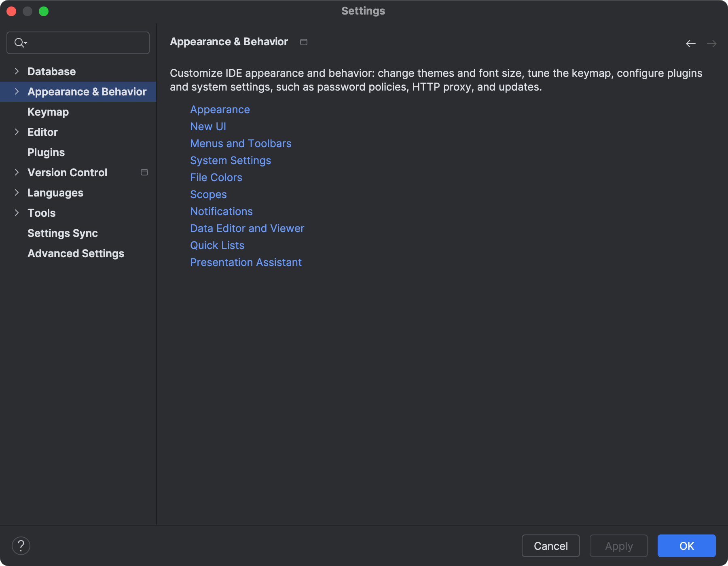Expand the Editor settings tree
Viewport: 728px width, 566px height.
click(17, 132)
